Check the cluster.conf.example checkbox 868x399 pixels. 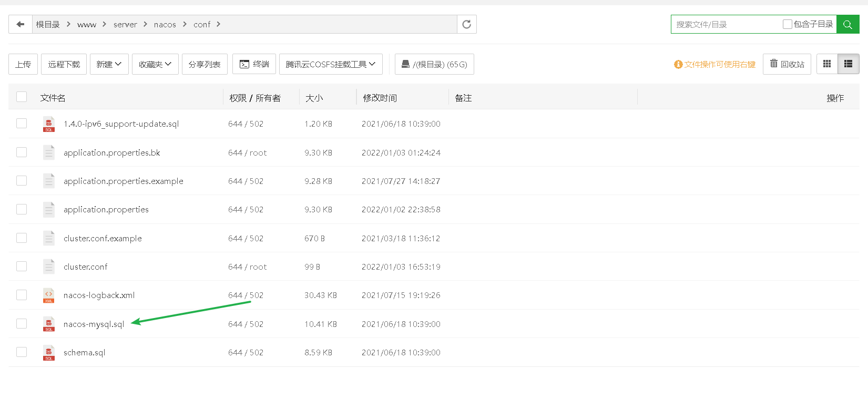point(22,238)
